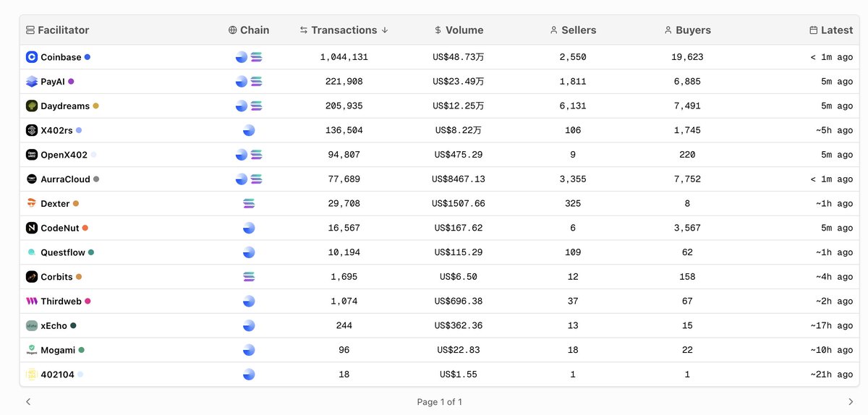Click the Solana chain icon in Coinbase row
This screenshot has height=415, width=868.
[256, 57]
